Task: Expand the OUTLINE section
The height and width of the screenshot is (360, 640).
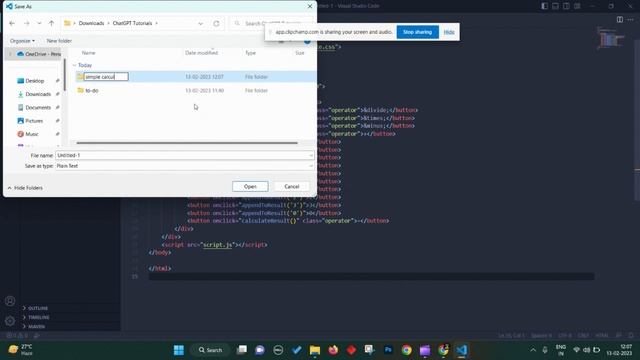Action: click(x=36, y=308)
